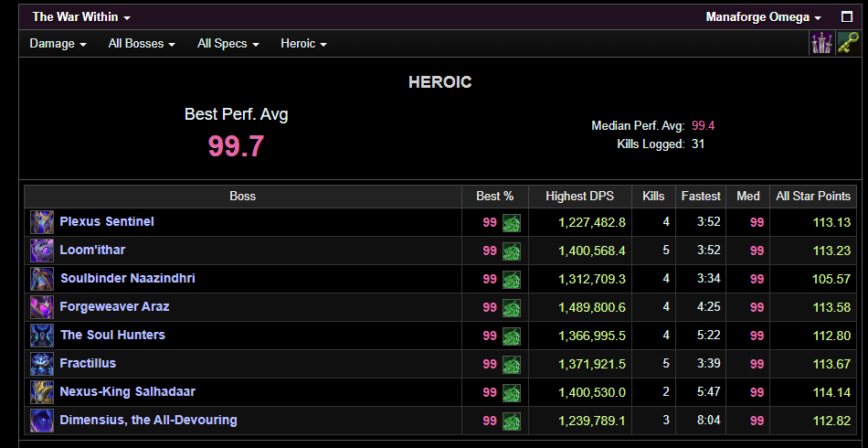The image size is (868, 448).
Task: Click highest DPS 1,489,800.6
Action: point(592,307)
